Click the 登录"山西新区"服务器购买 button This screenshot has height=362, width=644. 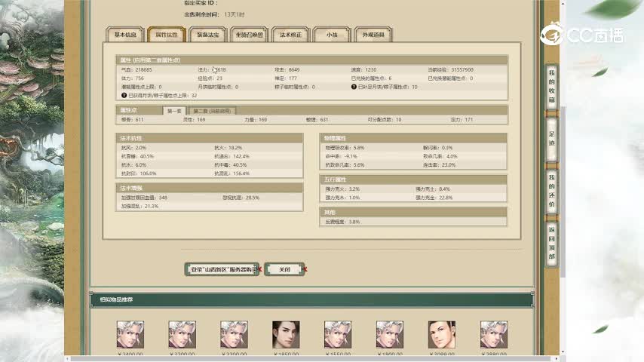coord(222,269)
